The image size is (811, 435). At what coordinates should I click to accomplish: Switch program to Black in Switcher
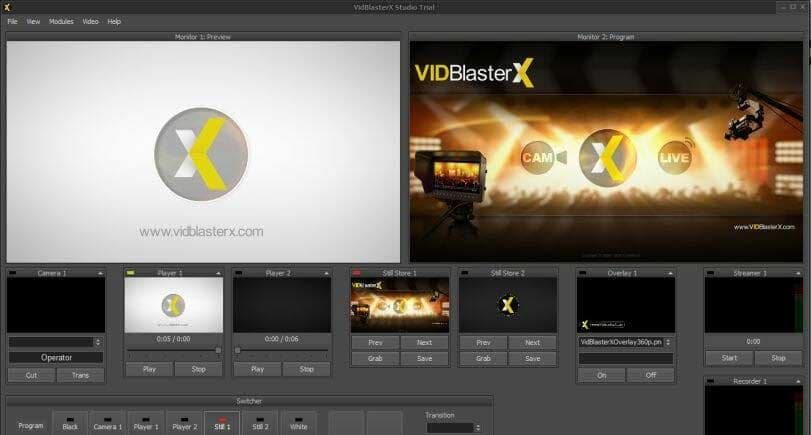tap(70, 423)
